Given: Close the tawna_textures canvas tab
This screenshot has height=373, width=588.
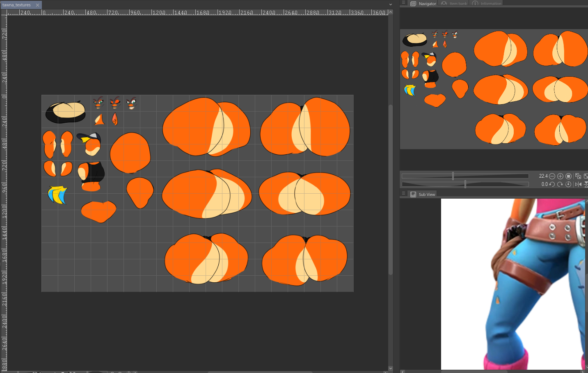Looking at the screenshot, I should pos(37,5).
